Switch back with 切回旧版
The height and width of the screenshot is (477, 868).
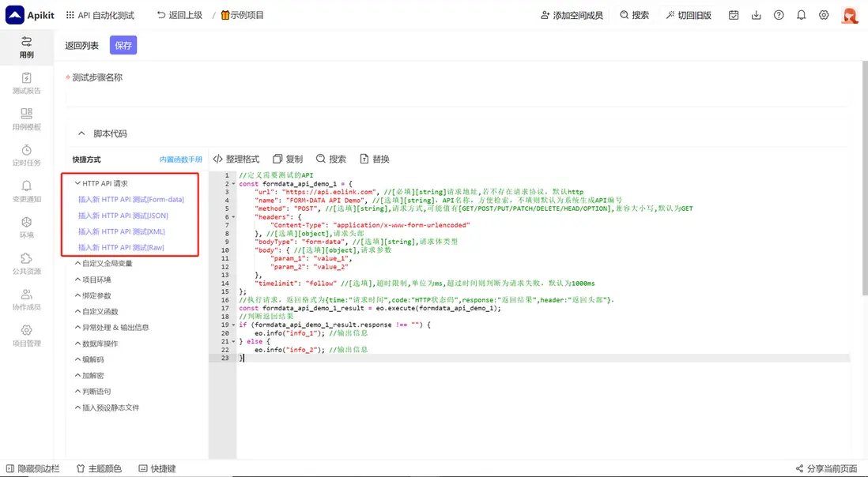click(689, 15)
